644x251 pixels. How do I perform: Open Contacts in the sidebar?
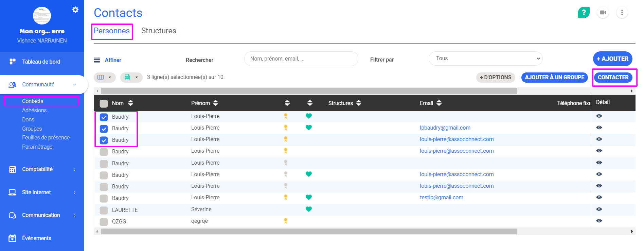pyautogui.click(x=33, y=101)
